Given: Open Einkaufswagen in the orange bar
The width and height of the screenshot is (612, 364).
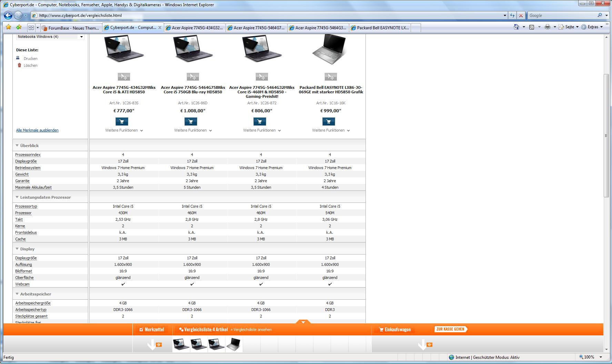Looking at the screenshot, I should click(x=395, y=330).
